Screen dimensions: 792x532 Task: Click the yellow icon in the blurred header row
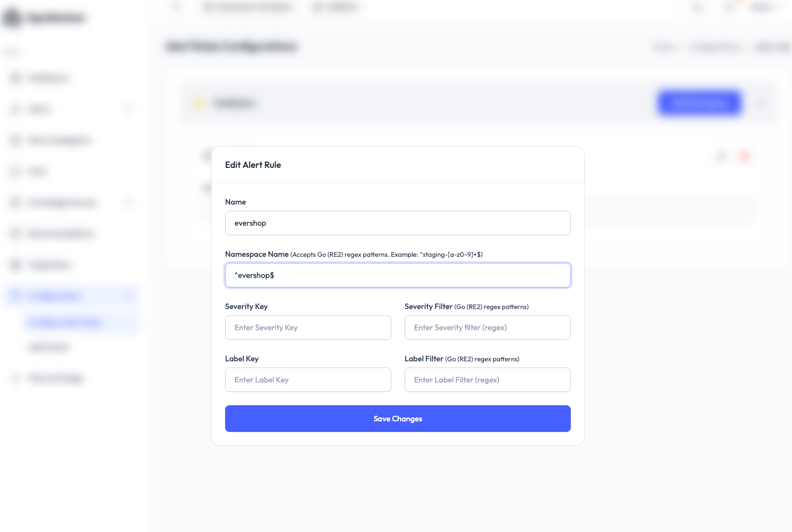click(x=198, y=103)
